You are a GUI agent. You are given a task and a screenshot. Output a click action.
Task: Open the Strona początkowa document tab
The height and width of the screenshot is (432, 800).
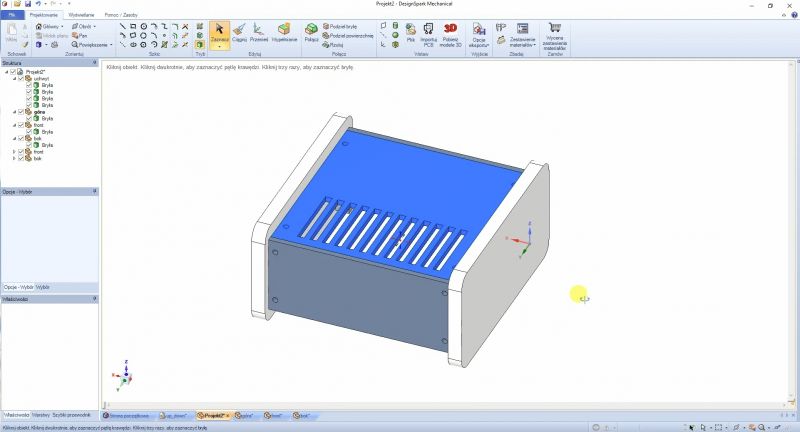pos(127,416)
